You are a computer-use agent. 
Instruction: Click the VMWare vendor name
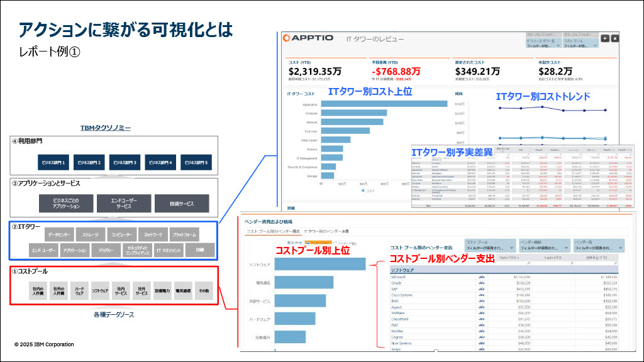point(398,313)
